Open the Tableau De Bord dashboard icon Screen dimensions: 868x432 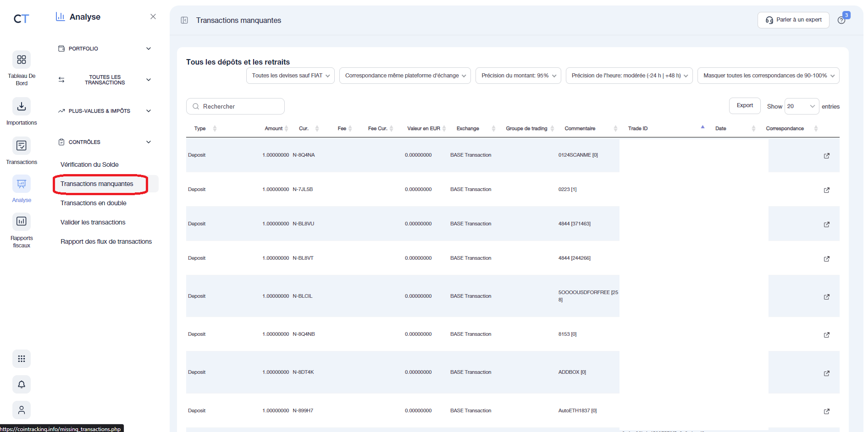click(21, 60)
